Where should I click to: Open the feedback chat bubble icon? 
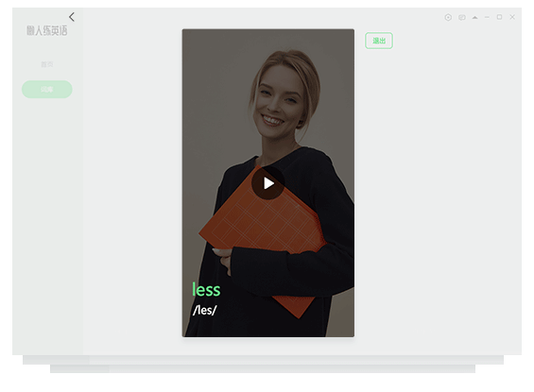(x=462, y=17)
